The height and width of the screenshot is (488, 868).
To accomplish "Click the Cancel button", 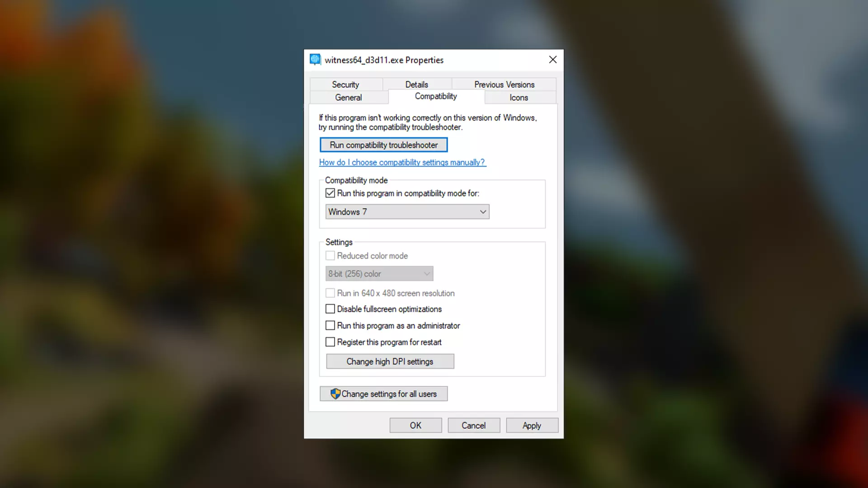I will pos(473,426).
